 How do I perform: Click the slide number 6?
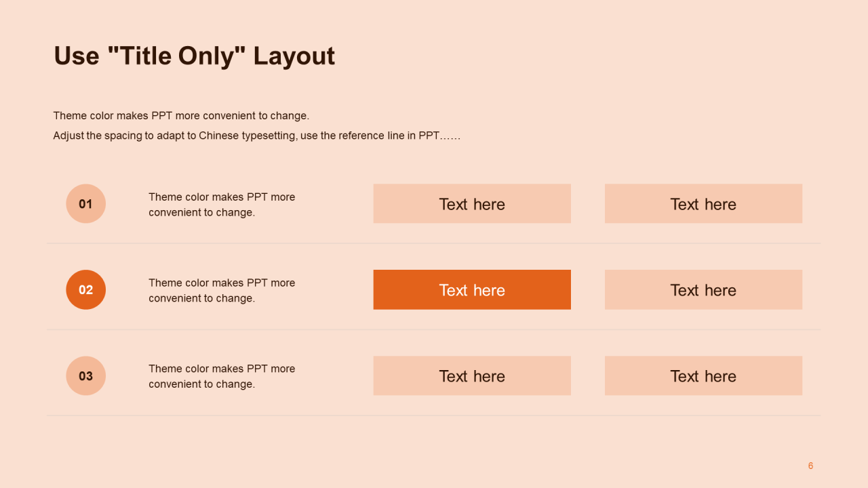(x=810, y=466)
